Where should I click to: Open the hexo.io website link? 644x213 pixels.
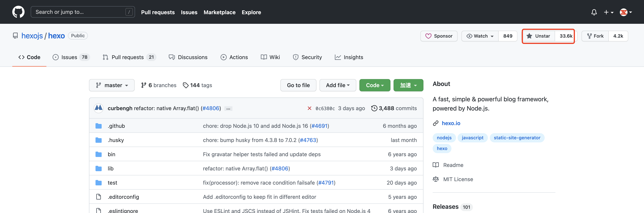click(451, 123)
